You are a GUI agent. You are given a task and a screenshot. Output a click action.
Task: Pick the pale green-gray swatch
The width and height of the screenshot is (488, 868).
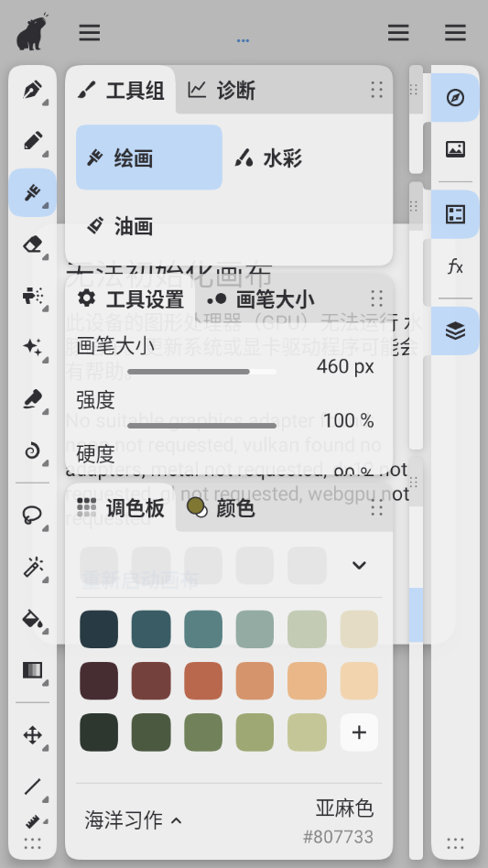pos(307,629)
